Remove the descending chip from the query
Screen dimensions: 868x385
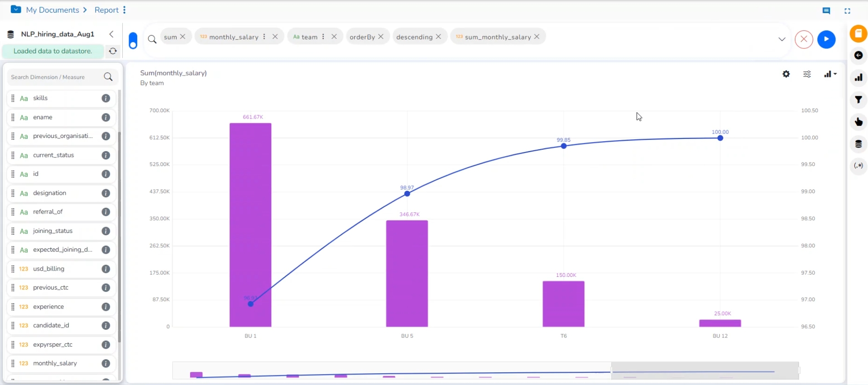pos(438,37)
